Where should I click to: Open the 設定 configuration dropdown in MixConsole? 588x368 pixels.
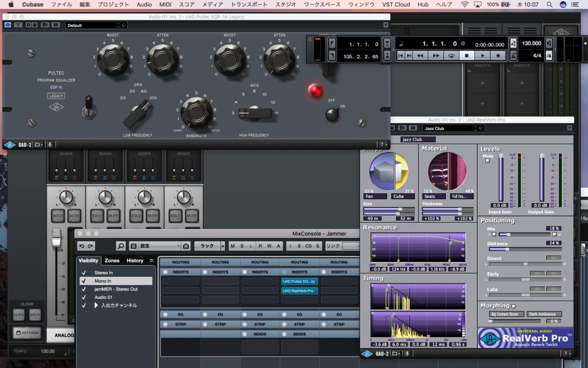(x=160, y=246)
